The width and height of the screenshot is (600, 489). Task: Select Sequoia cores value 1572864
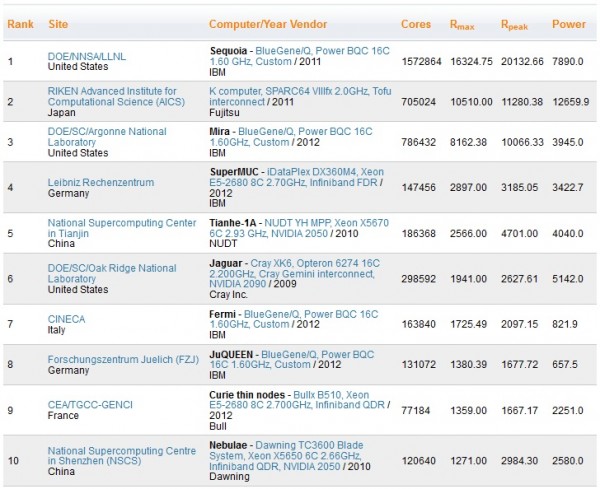421,62
